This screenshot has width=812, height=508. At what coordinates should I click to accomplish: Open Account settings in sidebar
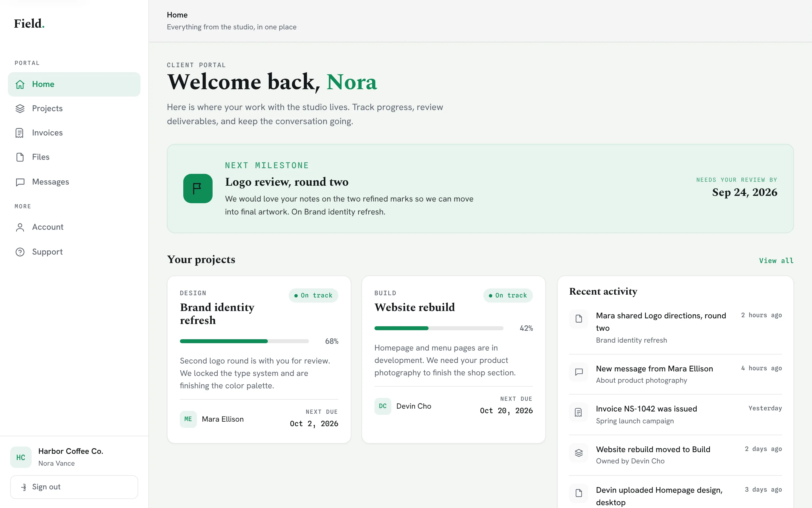click(74, 227)
